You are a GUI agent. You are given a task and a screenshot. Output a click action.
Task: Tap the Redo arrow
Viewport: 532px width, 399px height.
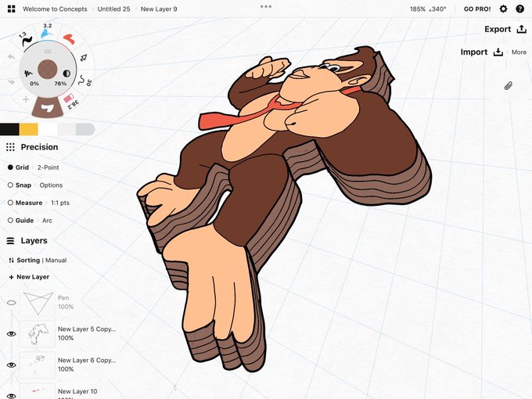coord(11,81)
